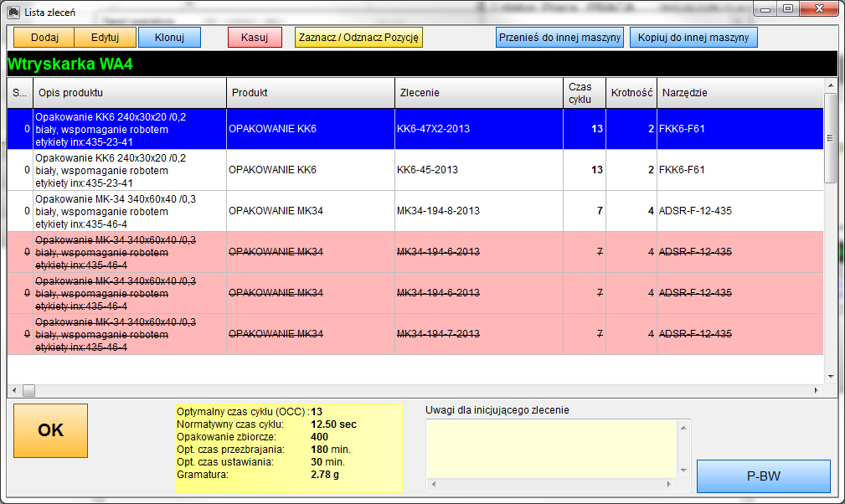Click FKK6-F61 in the KK6-45-2013 row
The height and width of the screenshot is (504, 845).
coord(682,170)
